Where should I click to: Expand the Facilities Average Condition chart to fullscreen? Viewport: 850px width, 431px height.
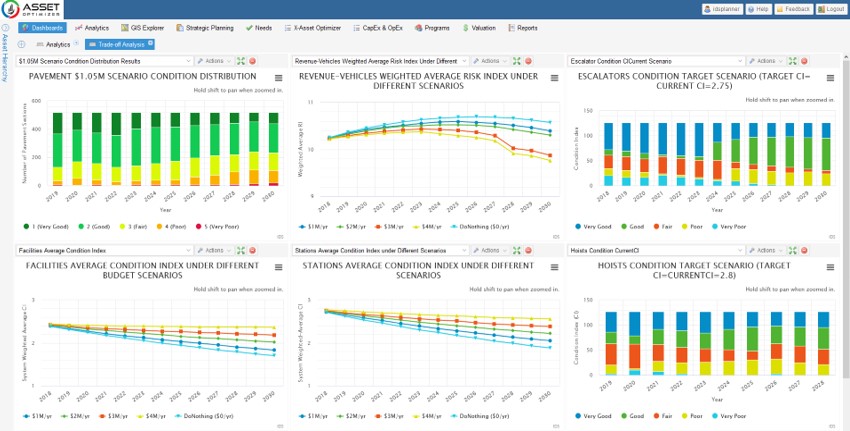tap(239, 251)
